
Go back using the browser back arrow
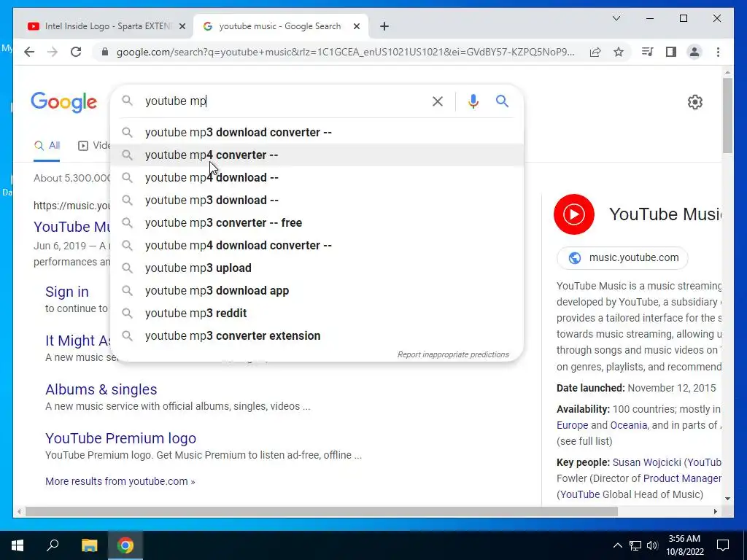click(x=29, y=52)
